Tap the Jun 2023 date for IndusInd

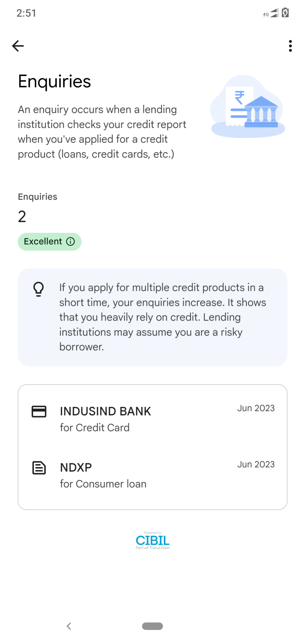(x=256, y=408)
